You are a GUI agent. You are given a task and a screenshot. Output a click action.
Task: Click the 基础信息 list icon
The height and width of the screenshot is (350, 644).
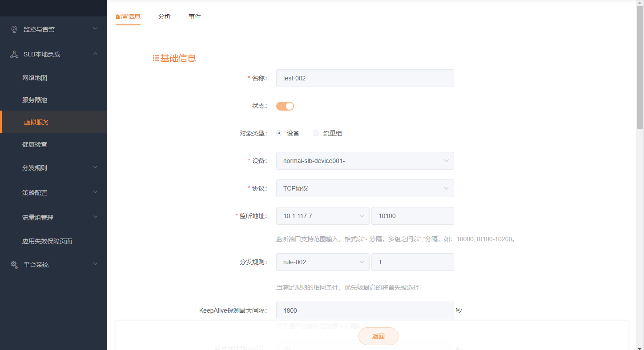point(155,58)
